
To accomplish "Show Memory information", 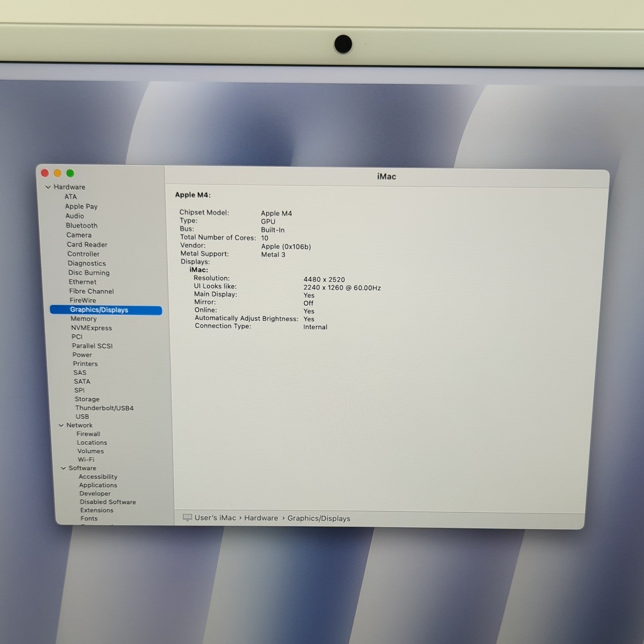I will point(84,319).
